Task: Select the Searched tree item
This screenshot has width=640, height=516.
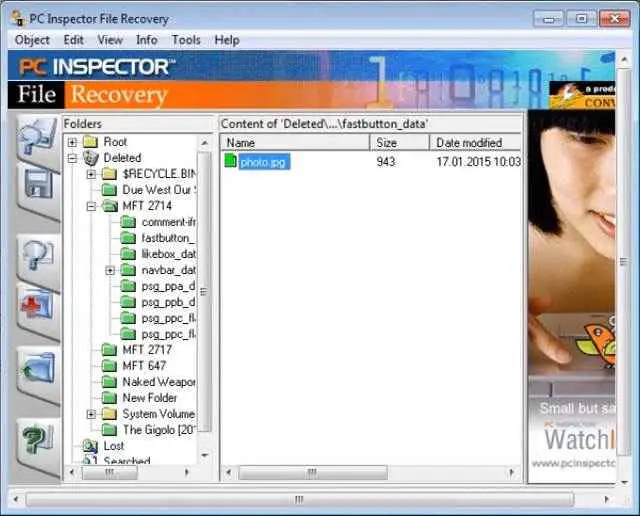Action: point(127,460)
